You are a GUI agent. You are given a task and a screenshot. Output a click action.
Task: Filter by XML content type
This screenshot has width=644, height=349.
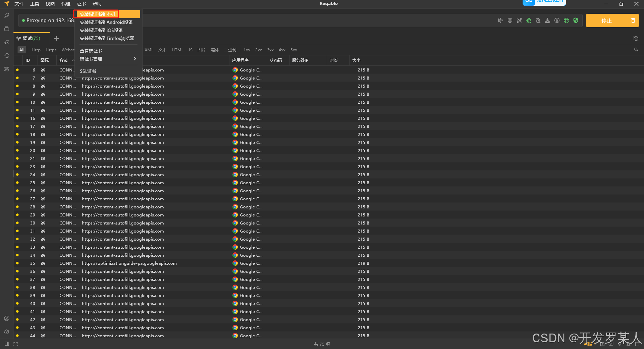149,50
